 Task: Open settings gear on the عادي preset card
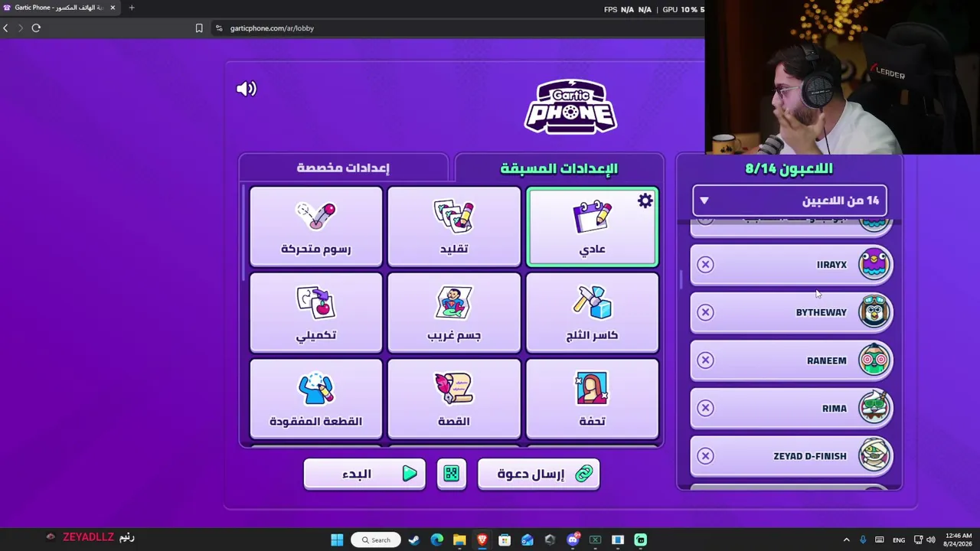point(645,201)
